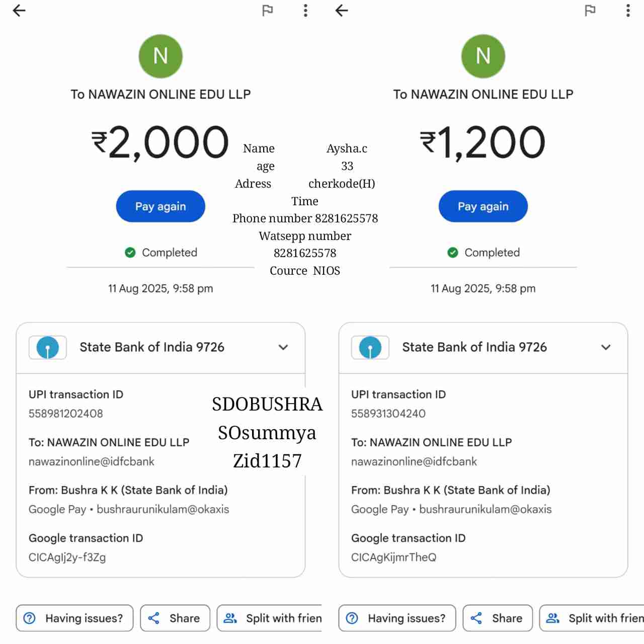
Task: Share the ₹2,000 payment receipt
Action: click(x=175, y=618)
